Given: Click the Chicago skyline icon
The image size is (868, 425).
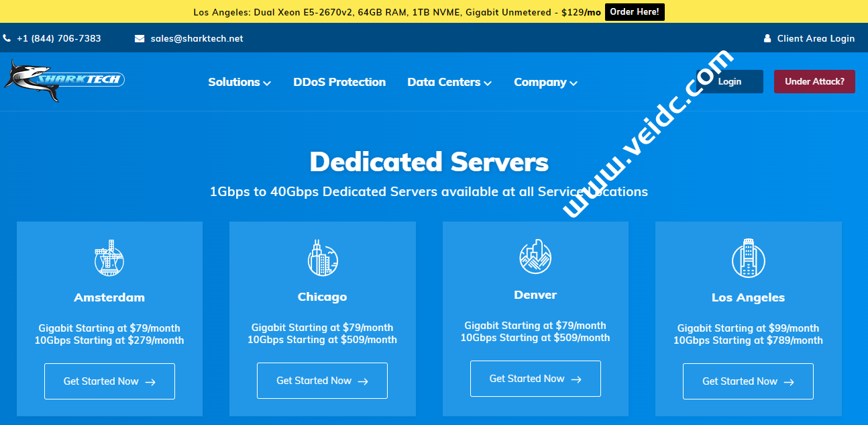Looking at the screenshot, I should tap(322, 257).
